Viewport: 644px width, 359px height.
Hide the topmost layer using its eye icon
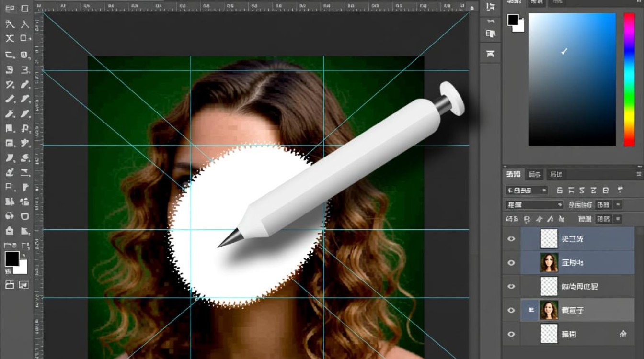(511, 238)
